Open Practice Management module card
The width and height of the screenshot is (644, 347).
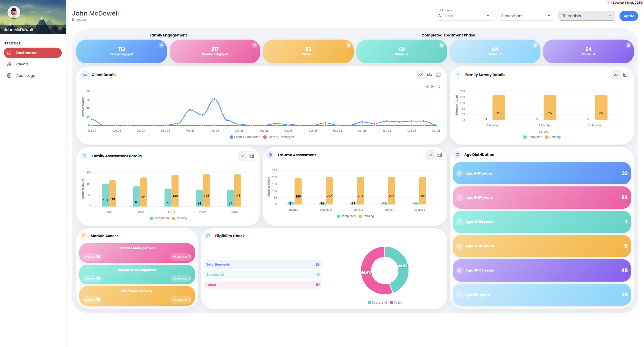[x=137, y=253]
